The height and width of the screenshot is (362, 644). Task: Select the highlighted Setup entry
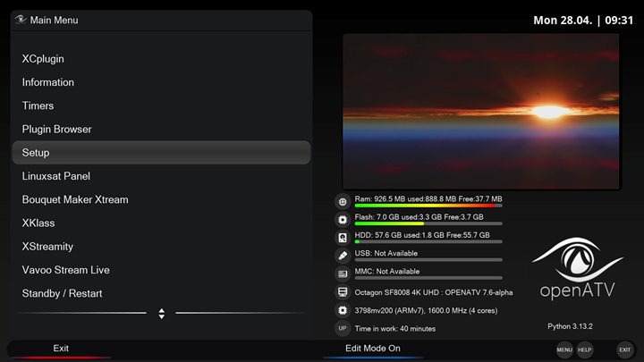pyautogui.click(x=161, y=153)
